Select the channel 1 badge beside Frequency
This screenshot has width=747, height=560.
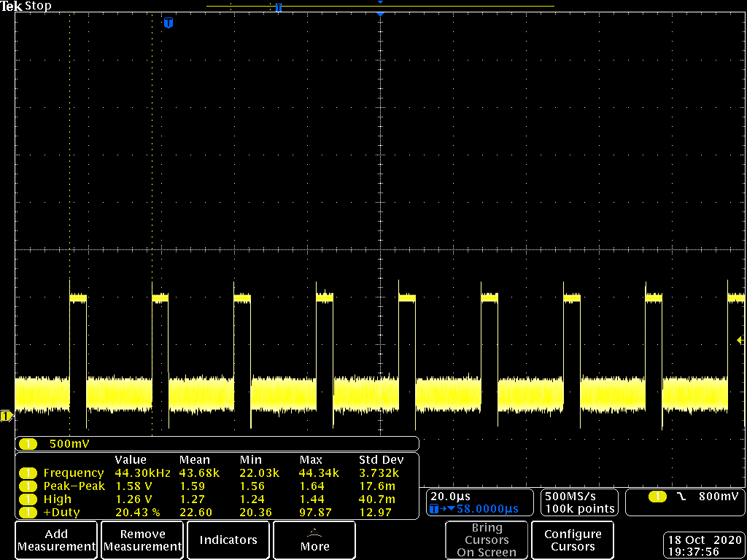(28, 473)
